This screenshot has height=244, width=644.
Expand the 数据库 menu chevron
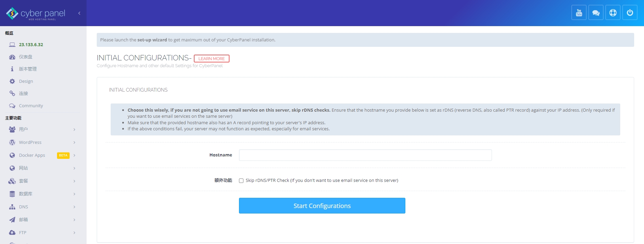coord(74,194)
